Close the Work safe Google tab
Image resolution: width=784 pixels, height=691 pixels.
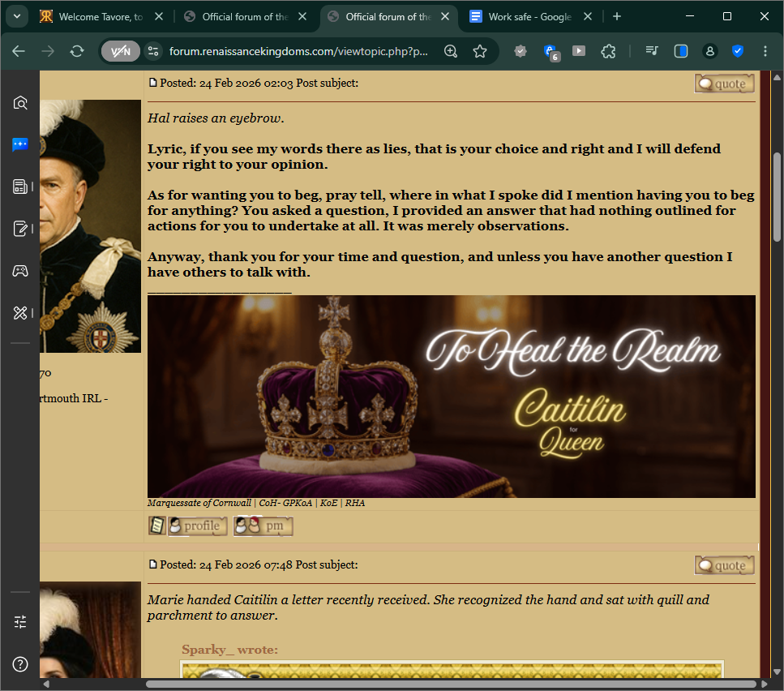point(588,16)
